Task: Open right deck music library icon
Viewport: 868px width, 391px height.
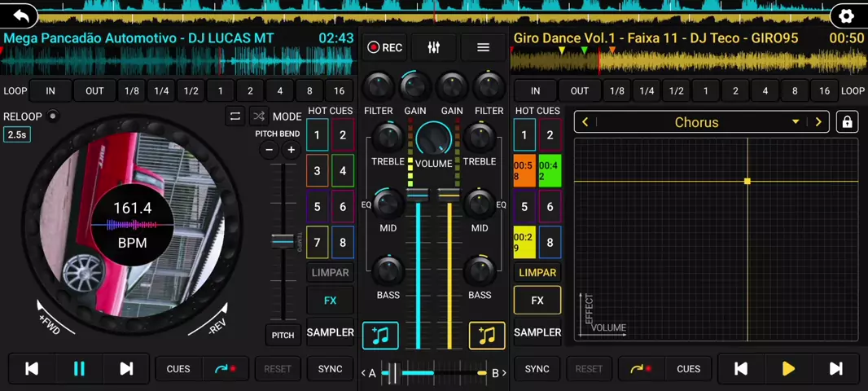Action: point(487,336)
